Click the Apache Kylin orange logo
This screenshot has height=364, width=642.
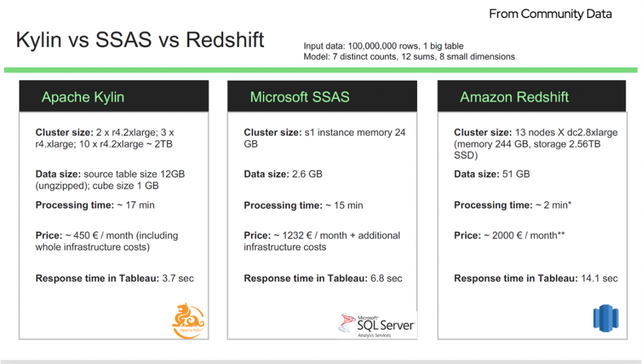188,321
